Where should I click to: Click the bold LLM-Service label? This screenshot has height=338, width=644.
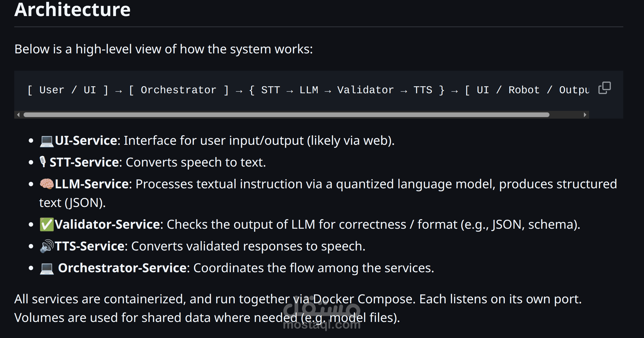[92, 184]
